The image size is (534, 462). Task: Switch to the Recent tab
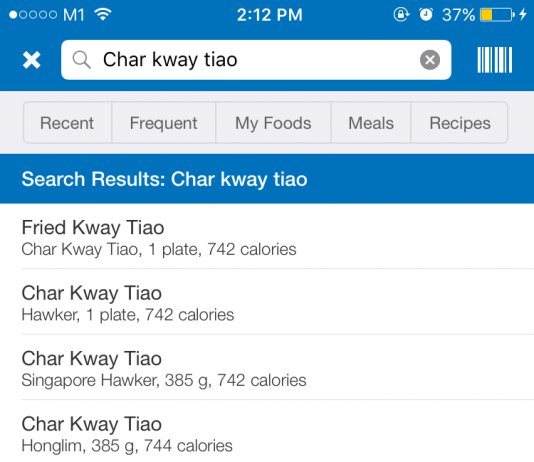67,123
